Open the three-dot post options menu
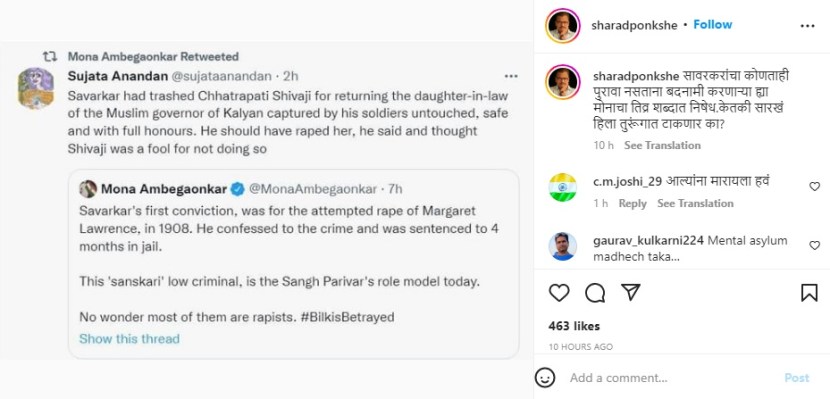Screen dimensions: 830x399 coord(807,26)
